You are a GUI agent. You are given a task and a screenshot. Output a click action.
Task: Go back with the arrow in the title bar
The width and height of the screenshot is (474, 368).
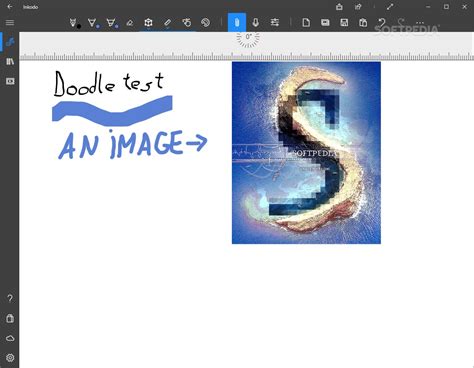coord(10,7)
